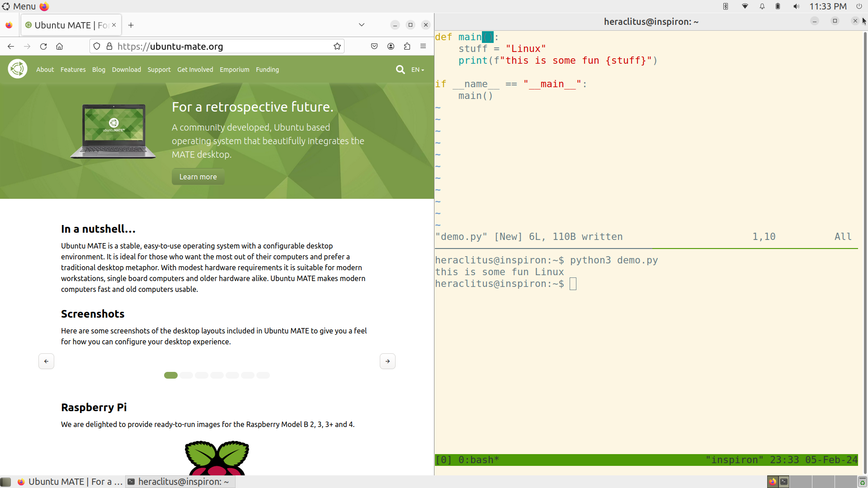Click the URL address bar field
Screen dimensions: 868x488
(222, 47)
